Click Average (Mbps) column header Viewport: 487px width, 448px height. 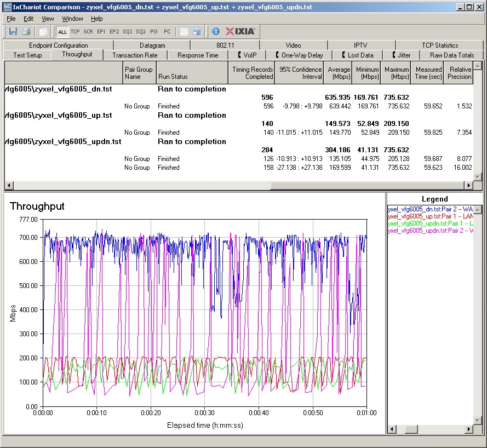click(x=338, y=73)
